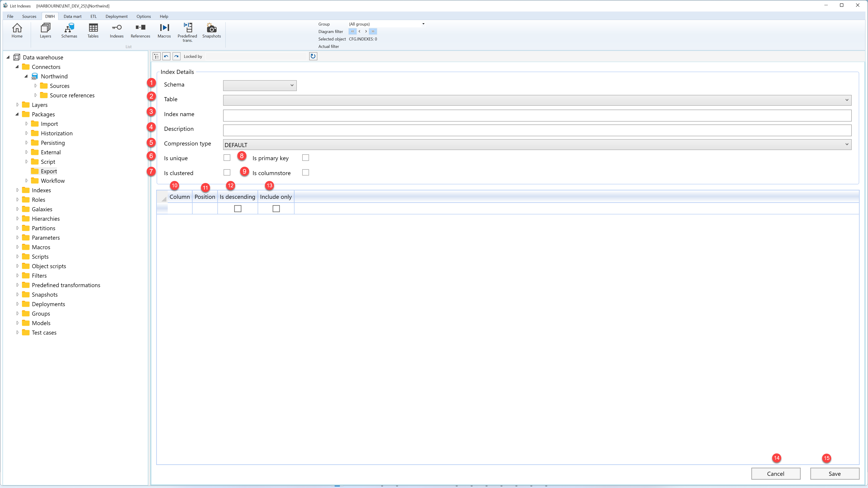Open the File menu
This screenshot has width=868, height=488.
point(10,16)
